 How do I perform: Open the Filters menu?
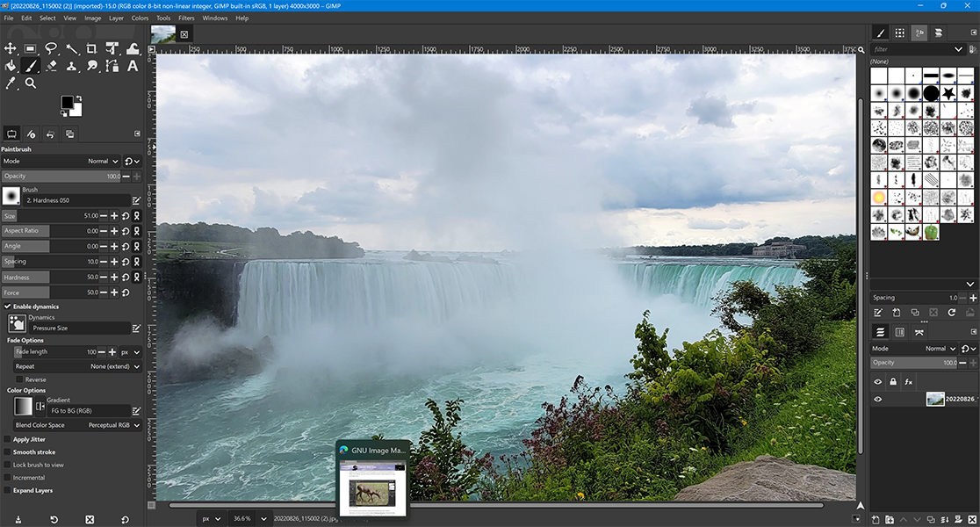(x=186, y=18)
